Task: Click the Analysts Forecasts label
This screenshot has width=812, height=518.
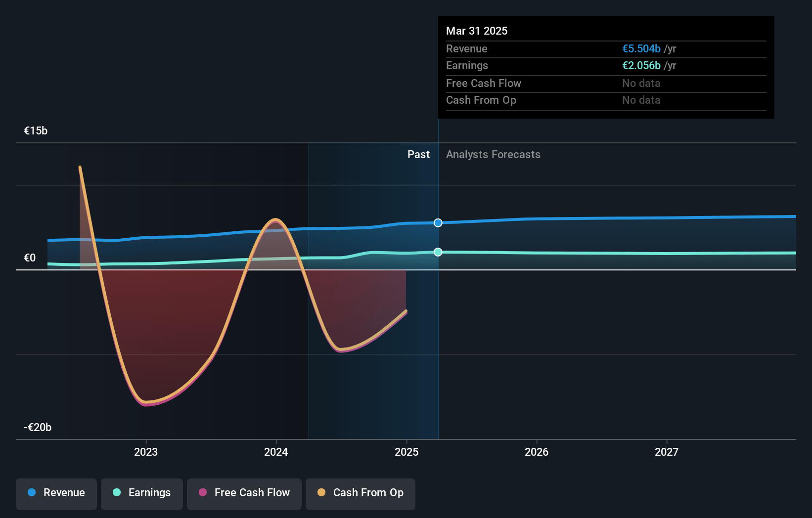Action: pos(493,155)
